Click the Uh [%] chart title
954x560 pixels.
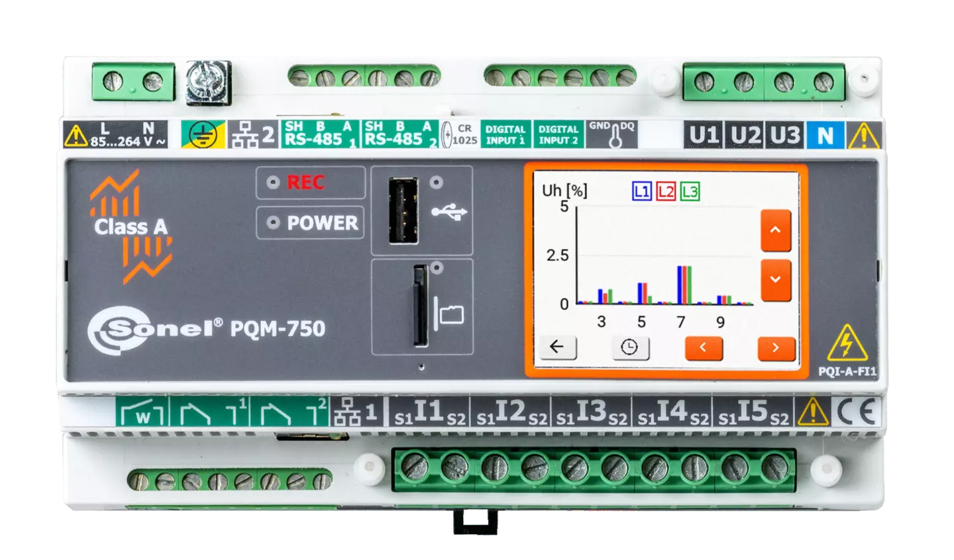564,191
